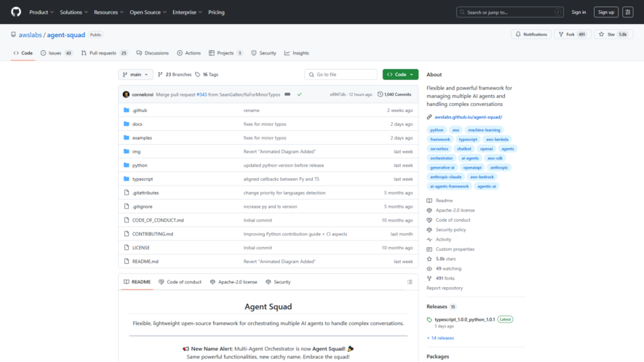Screen dimensions: 644x362
Task: Star the repository
Action: (x=613, y=34)
